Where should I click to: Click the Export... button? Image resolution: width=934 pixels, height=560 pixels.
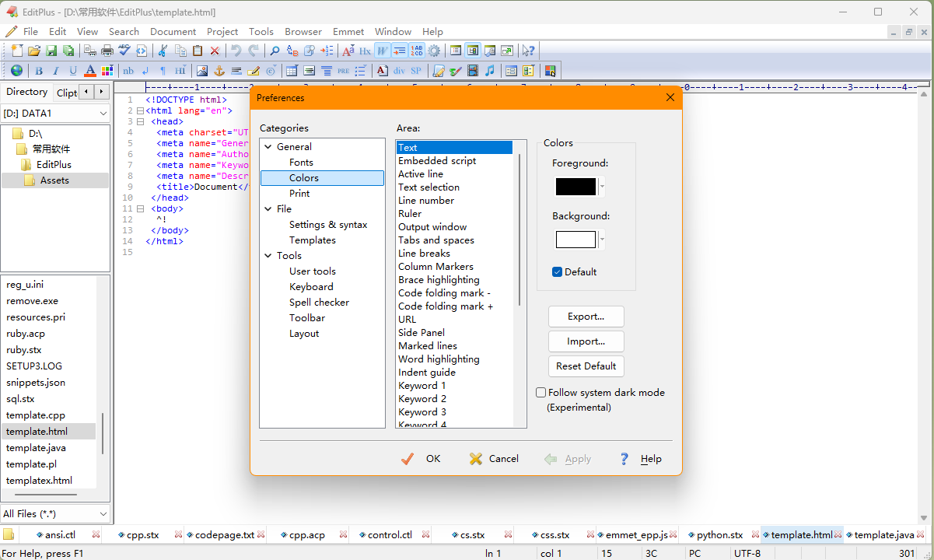point(586,317)
